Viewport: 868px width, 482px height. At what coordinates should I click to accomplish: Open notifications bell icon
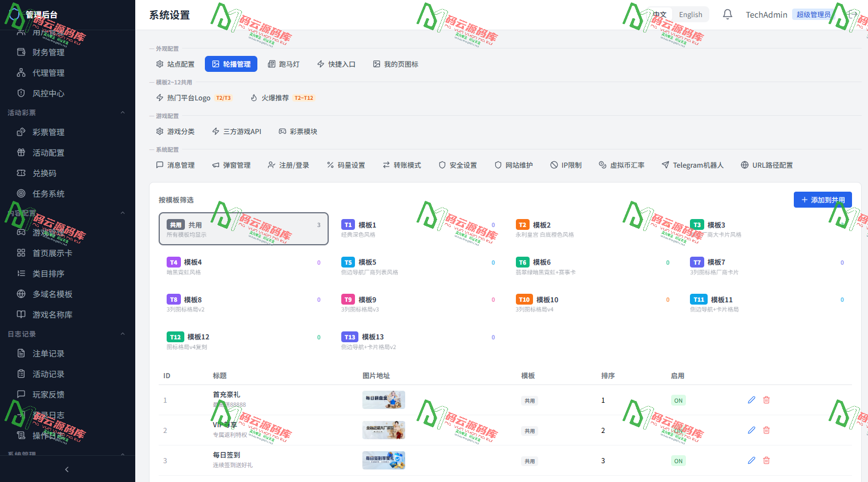tap(728, 14)
